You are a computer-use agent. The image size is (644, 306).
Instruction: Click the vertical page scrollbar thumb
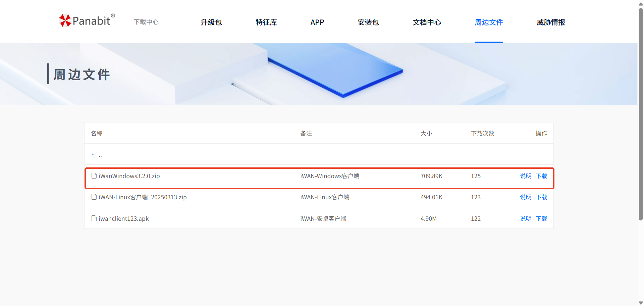(x=641, y=114)
